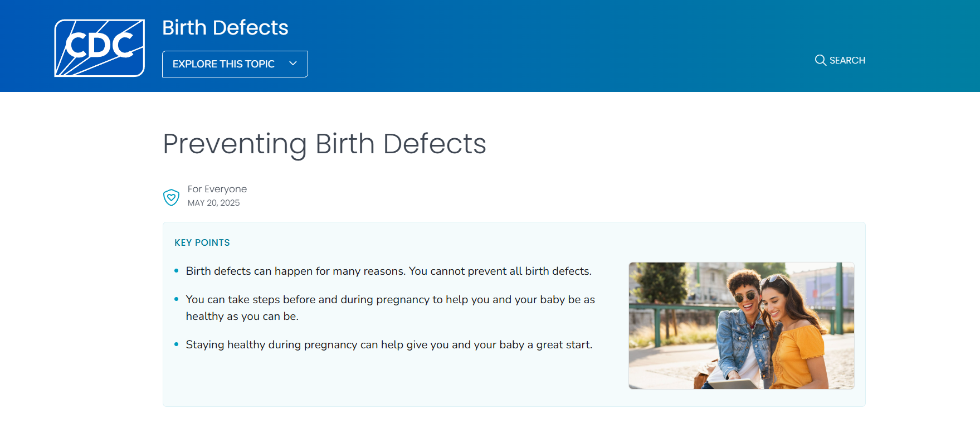
Task: Click the bullet dot before 'Staying healthy during pregnancy'
Action: point(177,344)
